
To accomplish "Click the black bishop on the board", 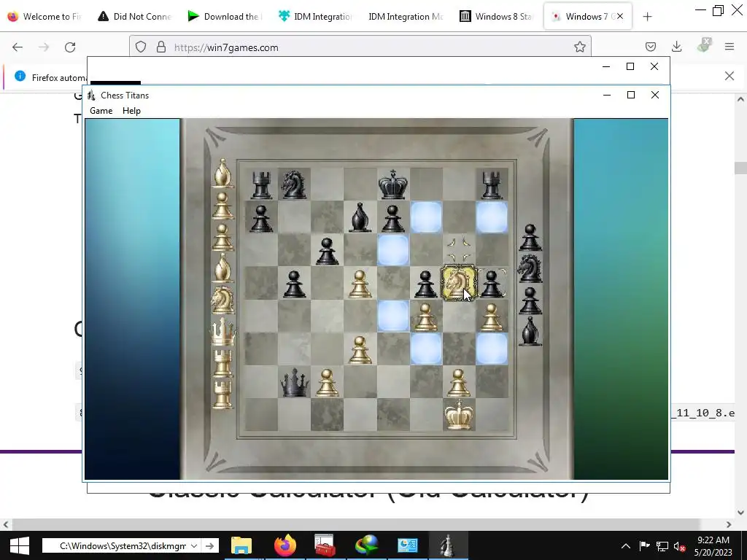I will click(x=360, y=217).
